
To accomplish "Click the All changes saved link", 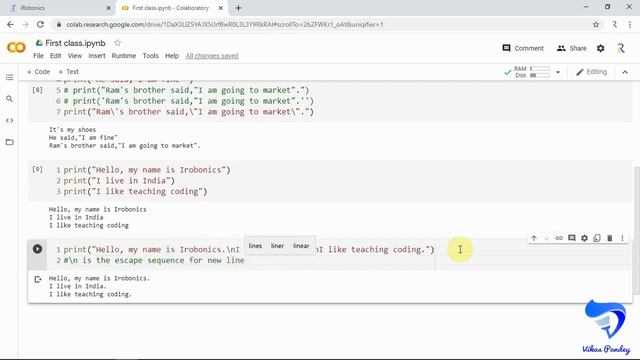I will click(x=212, y=56).
